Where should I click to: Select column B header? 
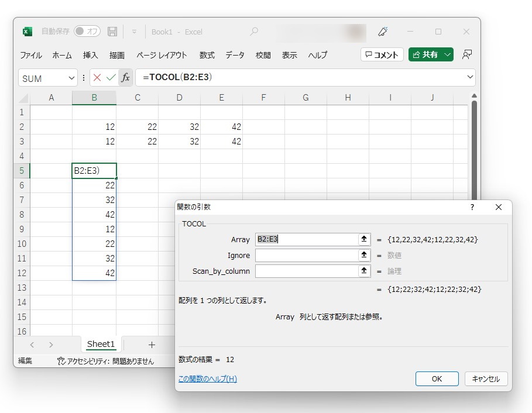94,98
